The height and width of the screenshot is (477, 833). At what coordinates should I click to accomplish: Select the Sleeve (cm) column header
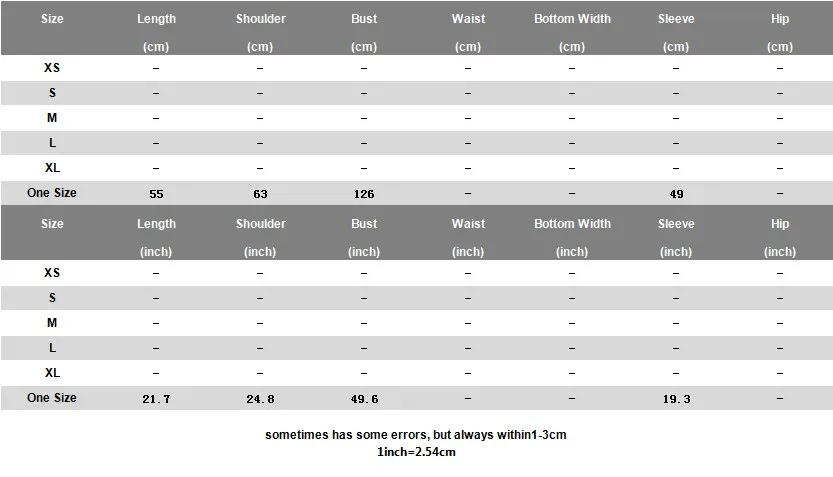point(676,32)
